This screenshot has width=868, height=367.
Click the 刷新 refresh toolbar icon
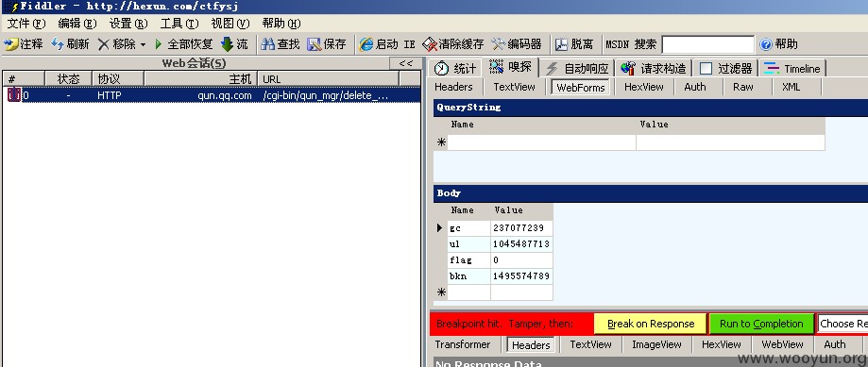58,44
